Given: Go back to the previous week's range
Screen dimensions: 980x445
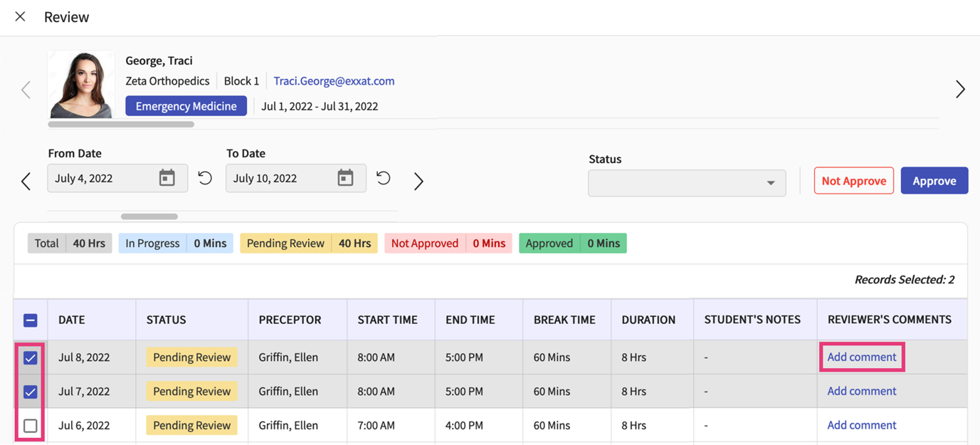Looking at the screenshot, I should point(26,181).
